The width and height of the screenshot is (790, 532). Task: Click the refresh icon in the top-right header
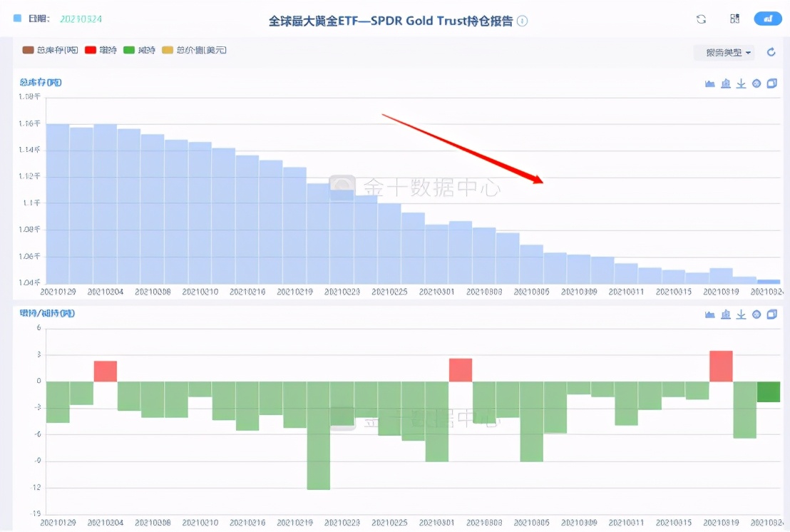point(700,19)
